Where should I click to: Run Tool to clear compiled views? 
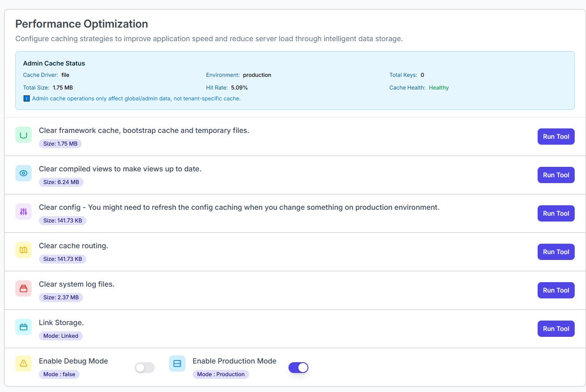coord(556,175)
